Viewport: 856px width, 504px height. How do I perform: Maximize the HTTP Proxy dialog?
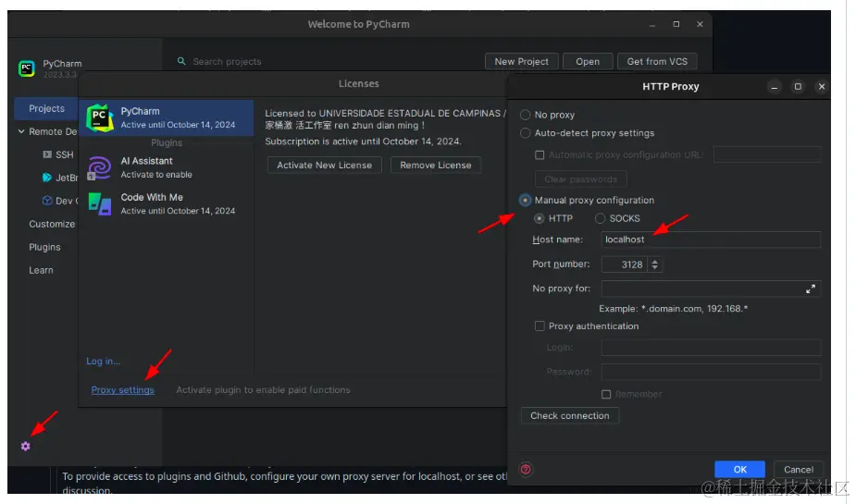tap(798, 87)
